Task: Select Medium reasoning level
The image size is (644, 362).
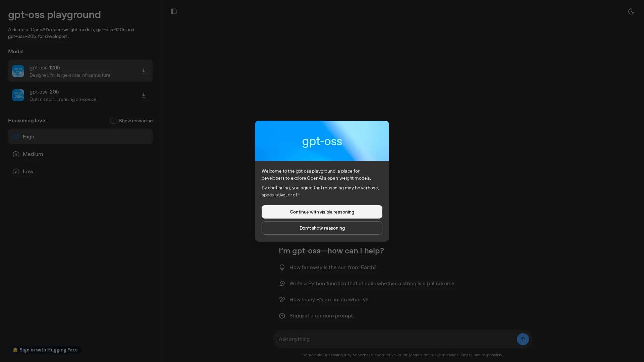Action: [x=80, y=154]
